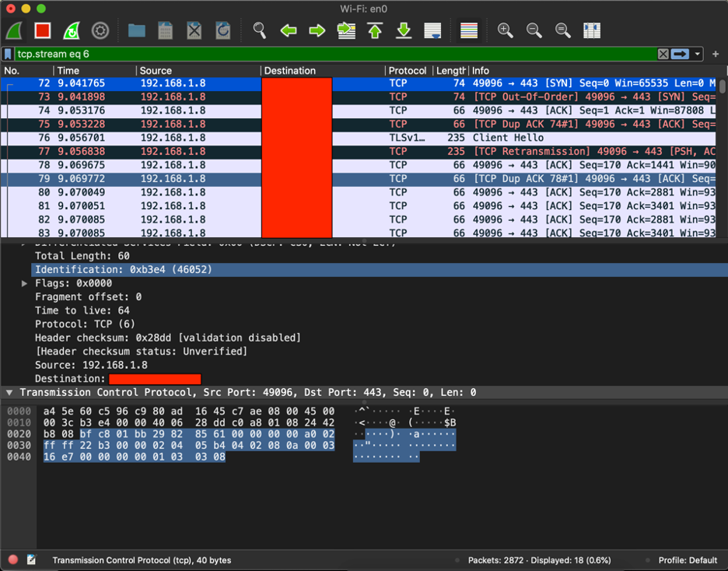Select the Fragment offset: 0 field
The height and width of the screenshot is (571, 728).
coord(88,297)
